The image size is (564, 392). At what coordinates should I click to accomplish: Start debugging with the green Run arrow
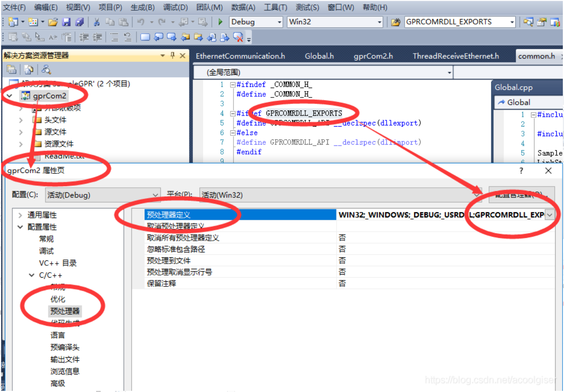220,22
